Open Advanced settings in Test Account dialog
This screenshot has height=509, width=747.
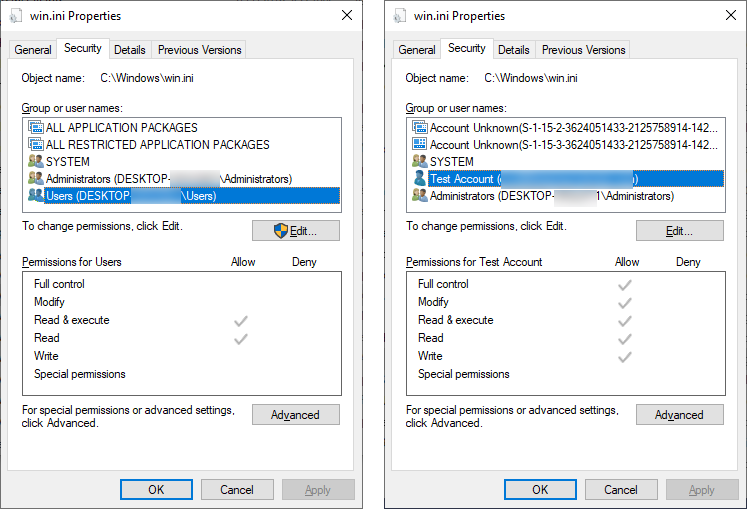(x=679, y=415)
